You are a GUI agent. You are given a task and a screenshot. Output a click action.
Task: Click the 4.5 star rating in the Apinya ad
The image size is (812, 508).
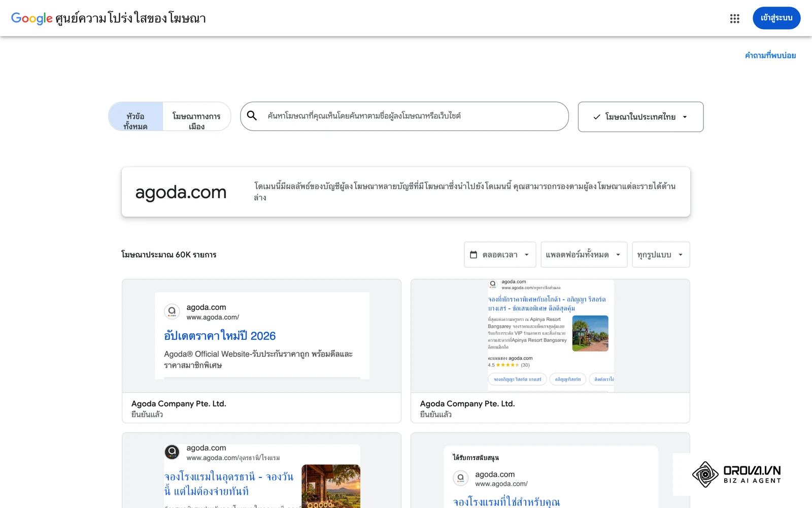pos(509,365)
